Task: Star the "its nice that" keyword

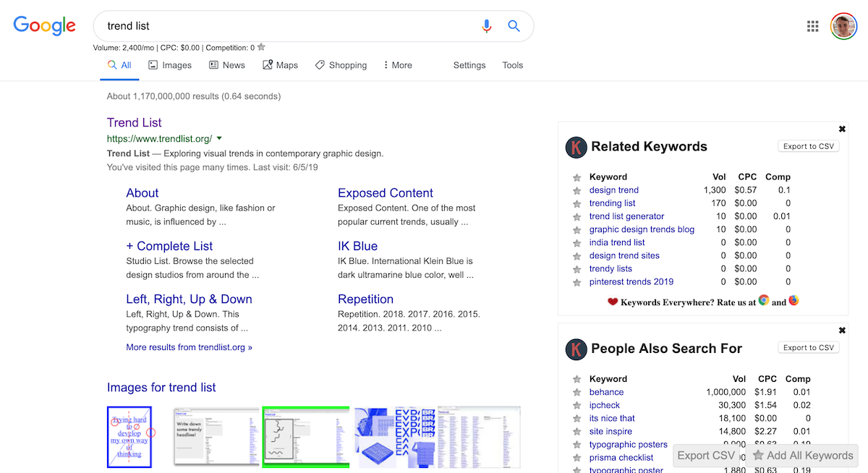Action: click(576, 419)
